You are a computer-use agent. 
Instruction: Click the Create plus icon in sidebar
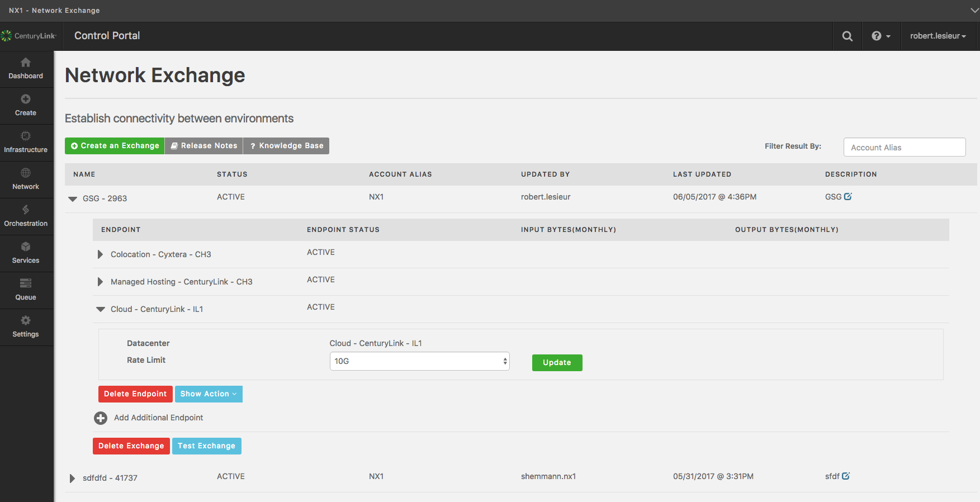tap(26, 99)
